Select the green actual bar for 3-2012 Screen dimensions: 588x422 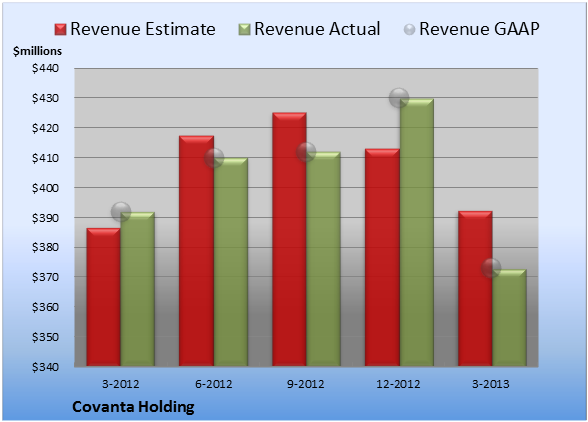[x=138, y=289]
